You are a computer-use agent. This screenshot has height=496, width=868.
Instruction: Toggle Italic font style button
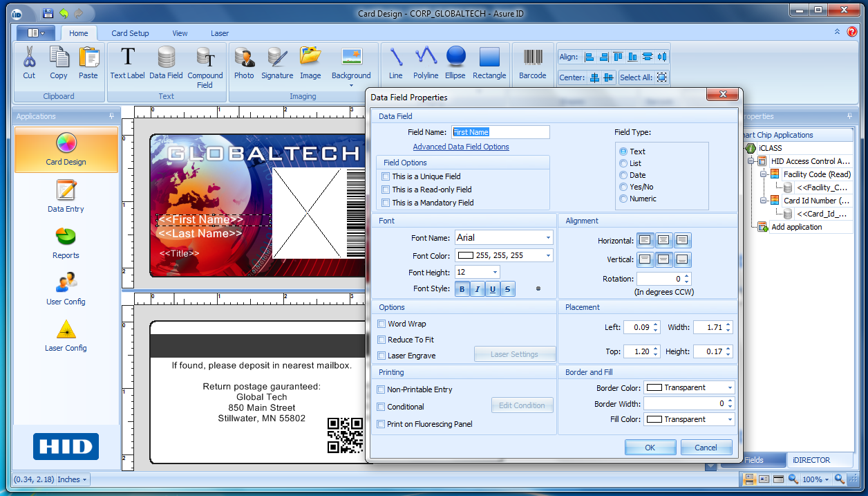478,290
